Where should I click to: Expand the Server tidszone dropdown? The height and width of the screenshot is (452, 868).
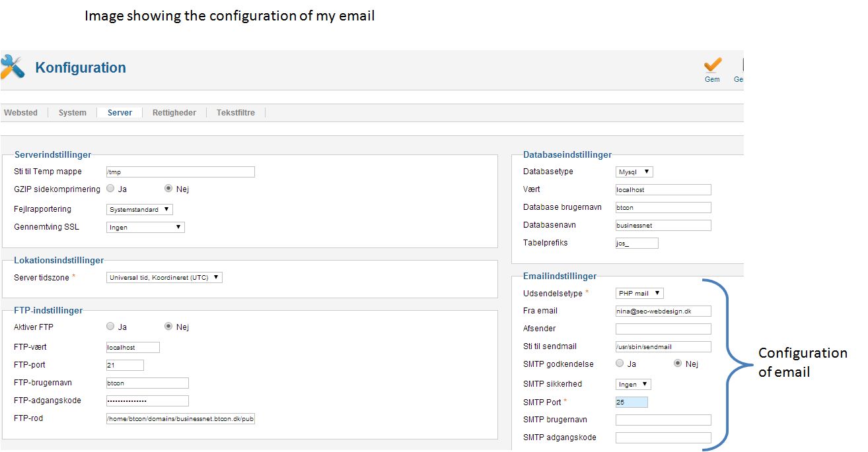tap(164, 278)
